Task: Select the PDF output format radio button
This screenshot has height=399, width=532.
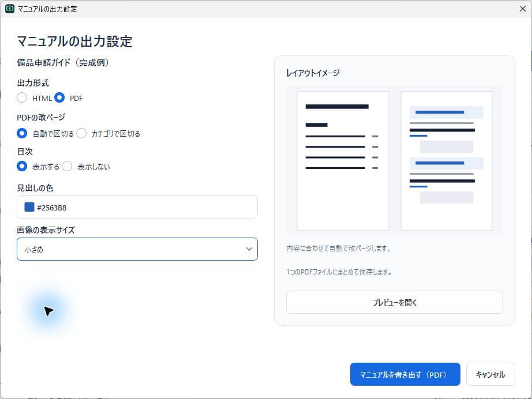Action: tap(59, 97)
